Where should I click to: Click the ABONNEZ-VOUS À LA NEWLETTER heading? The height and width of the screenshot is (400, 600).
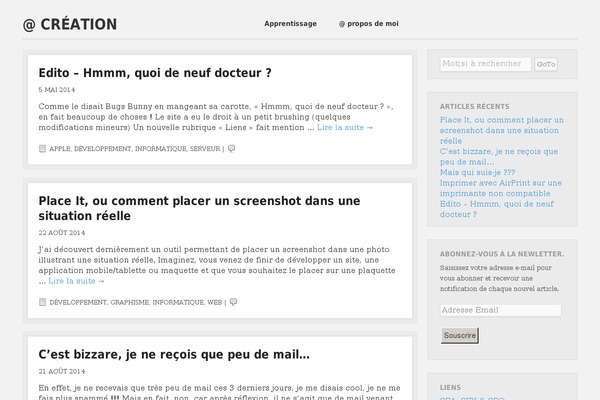pyautogui.click(x=502, y=254)
